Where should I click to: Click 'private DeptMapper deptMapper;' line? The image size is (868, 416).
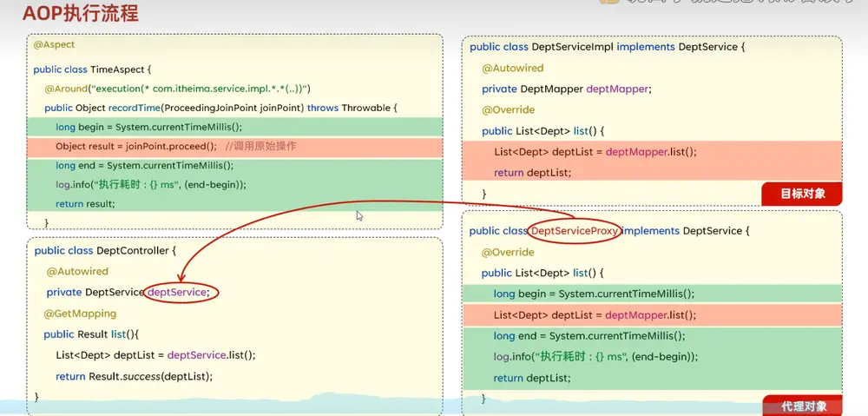click(565, 89)
